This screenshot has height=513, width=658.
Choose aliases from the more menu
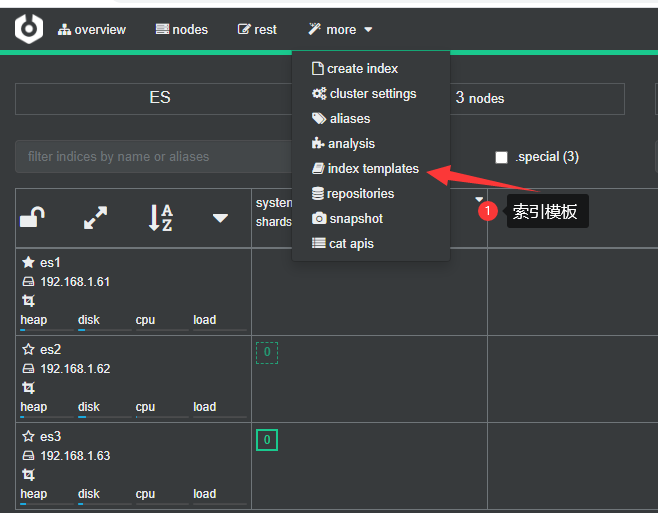tap(341, 118)
